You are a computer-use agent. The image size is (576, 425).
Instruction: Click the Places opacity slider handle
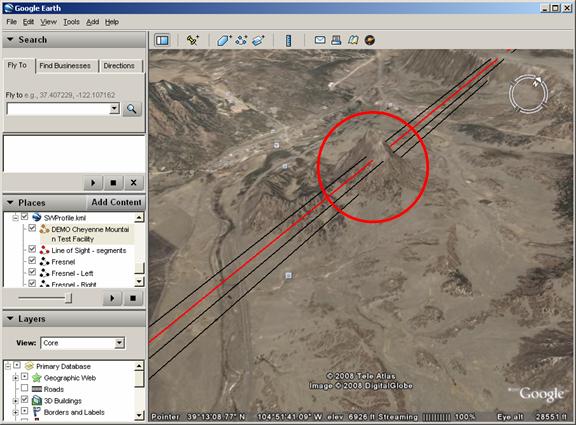[68, 298]
